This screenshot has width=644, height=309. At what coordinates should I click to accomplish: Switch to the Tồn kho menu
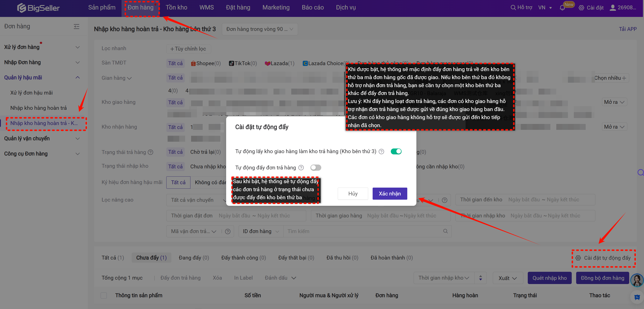point(176,7)
